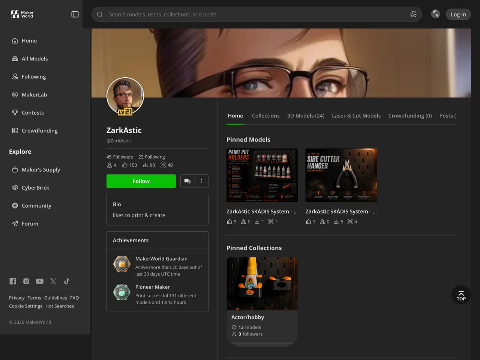Open MakerLab in sidebar
Screen dimensions: 480x360
[30, 95]
